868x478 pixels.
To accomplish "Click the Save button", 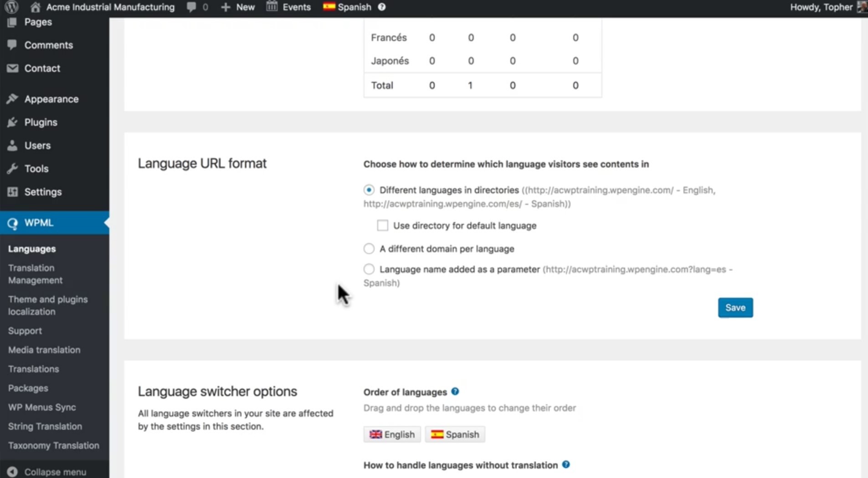I will point(735,307).
